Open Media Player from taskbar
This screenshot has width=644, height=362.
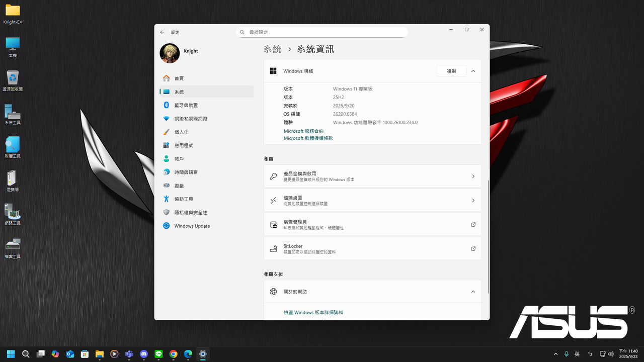click(x=114, y=354)
